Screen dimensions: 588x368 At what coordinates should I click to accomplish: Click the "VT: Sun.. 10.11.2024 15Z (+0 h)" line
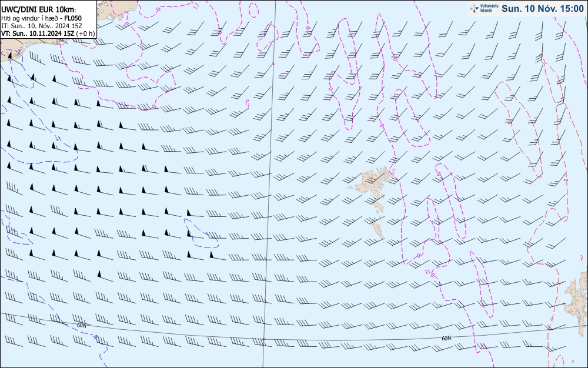pyautogui.click(x=48, y=34)
